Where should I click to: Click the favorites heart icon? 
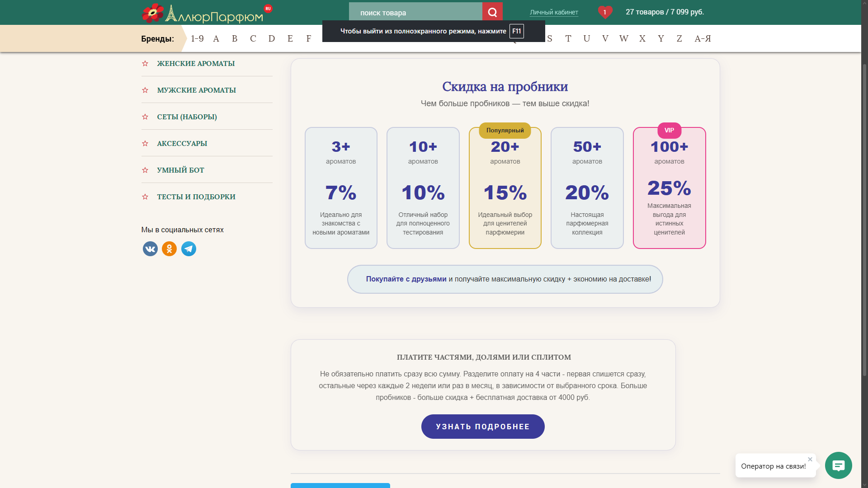pyautogui.click(x=604, y=12)
